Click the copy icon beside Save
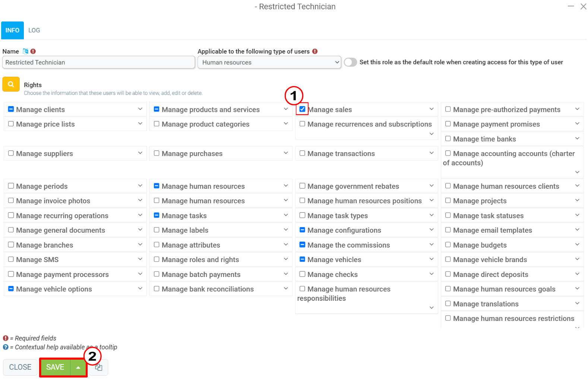The image size is (588, 379). [98, 367]
